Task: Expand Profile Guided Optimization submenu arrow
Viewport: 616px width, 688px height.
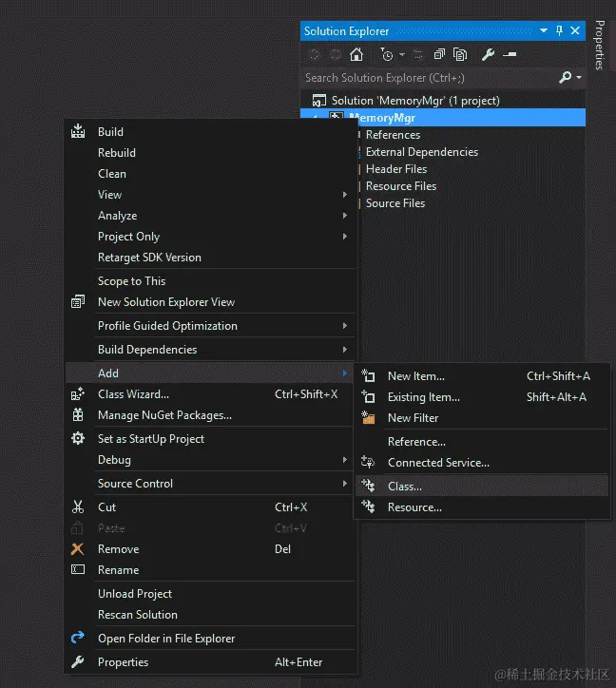Action: pyautogui.click(x=345, y=326)
